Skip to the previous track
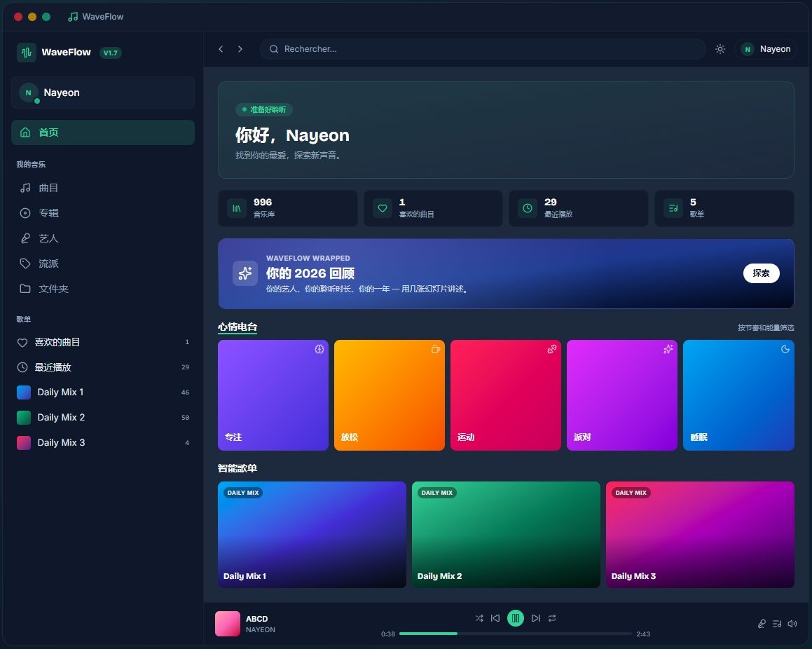Image resolution: width=812 pixels, height=649 pixels. pyautogui.click(x=495, y=618)
